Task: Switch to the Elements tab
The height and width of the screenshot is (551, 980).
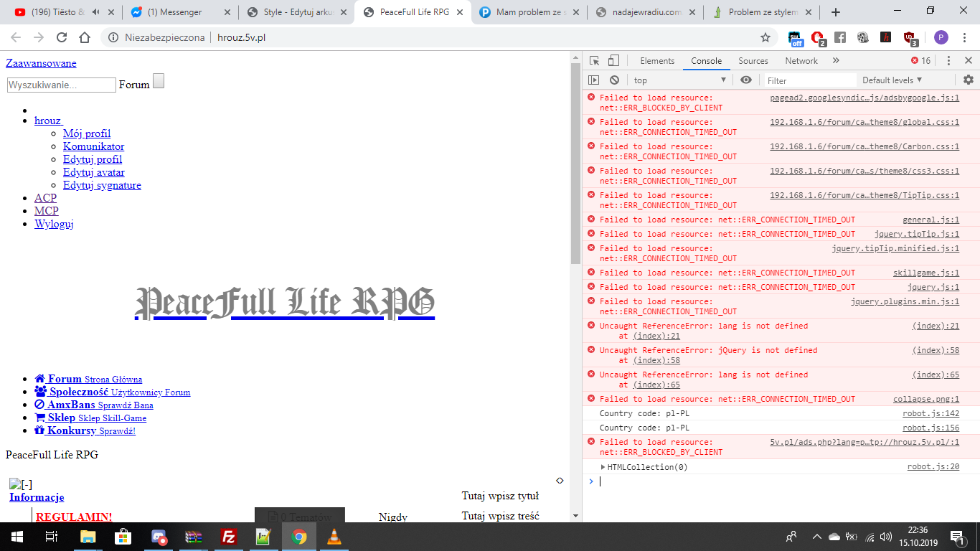Action: 657,61
